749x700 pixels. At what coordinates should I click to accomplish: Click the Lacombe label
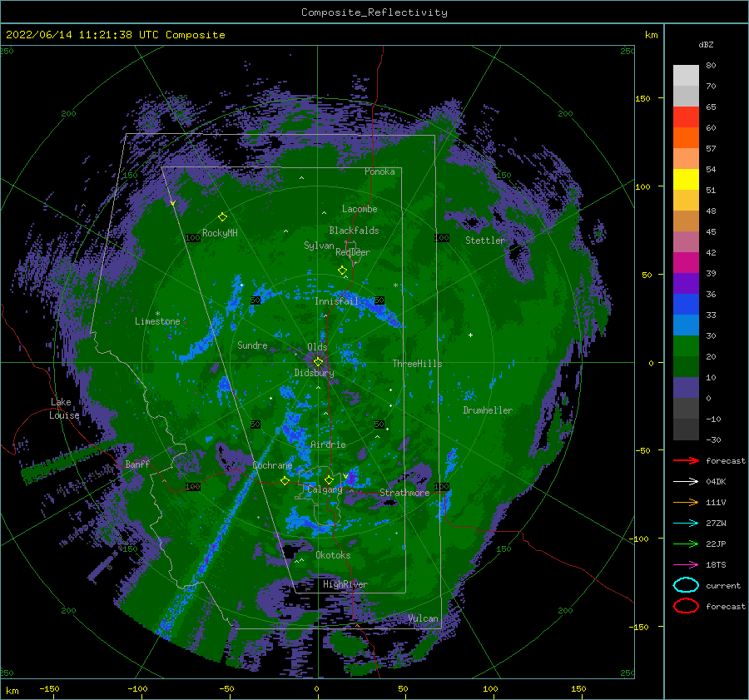tap(360, 209)
